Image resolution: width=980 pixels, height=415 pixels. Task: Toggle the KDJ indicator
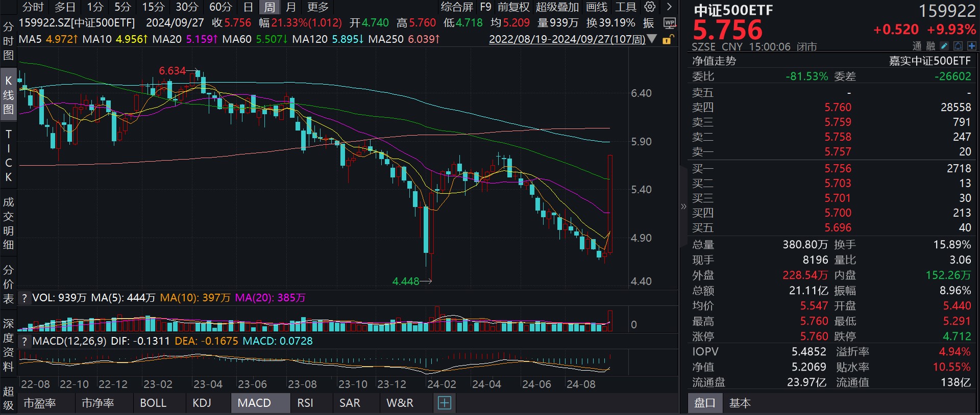point(202,403)
